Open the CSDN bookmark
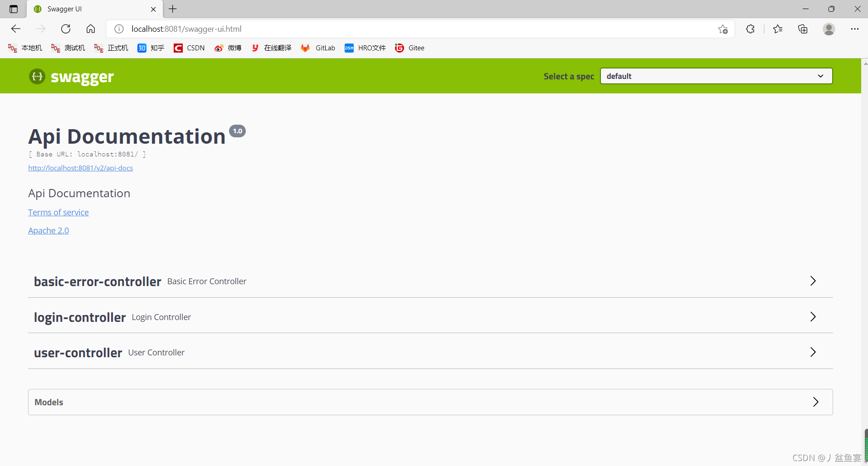The width and height of the screenshot is (868, 466). coord(189,48)
